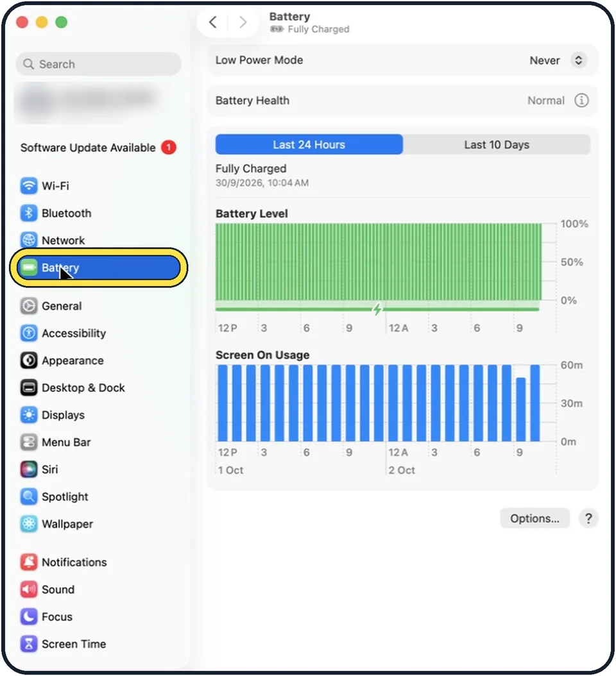Switch to Last 24 Hours tab
The image size is (616, 676).
click(x=309, y=144)
